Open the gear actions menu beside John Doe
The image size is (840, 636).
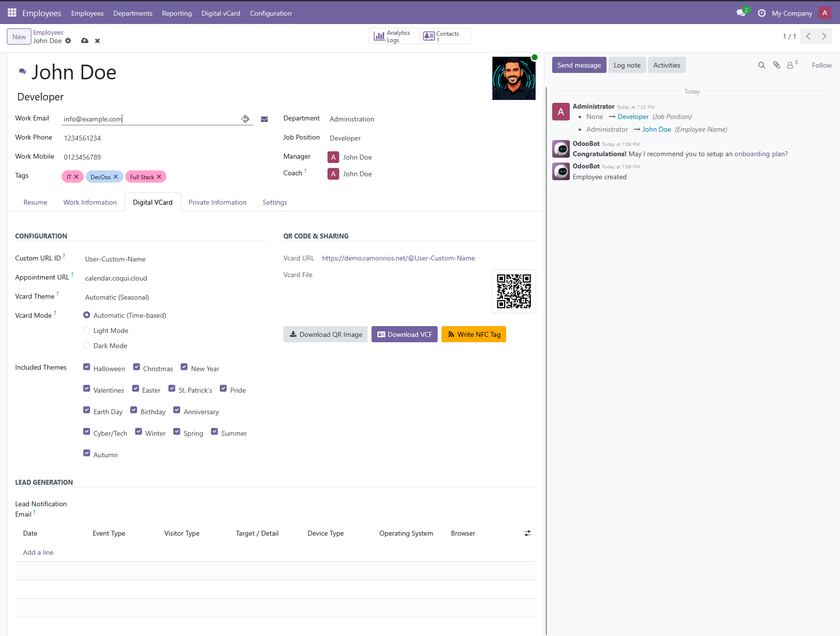tap(68, 41)
